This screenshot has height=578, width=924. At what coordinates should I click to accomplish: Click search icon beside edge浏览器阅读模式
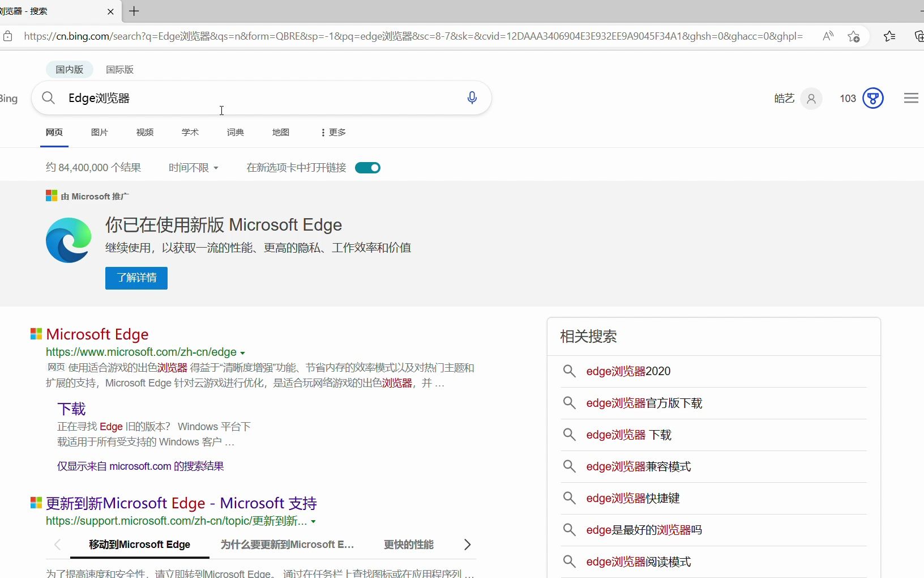569,562
